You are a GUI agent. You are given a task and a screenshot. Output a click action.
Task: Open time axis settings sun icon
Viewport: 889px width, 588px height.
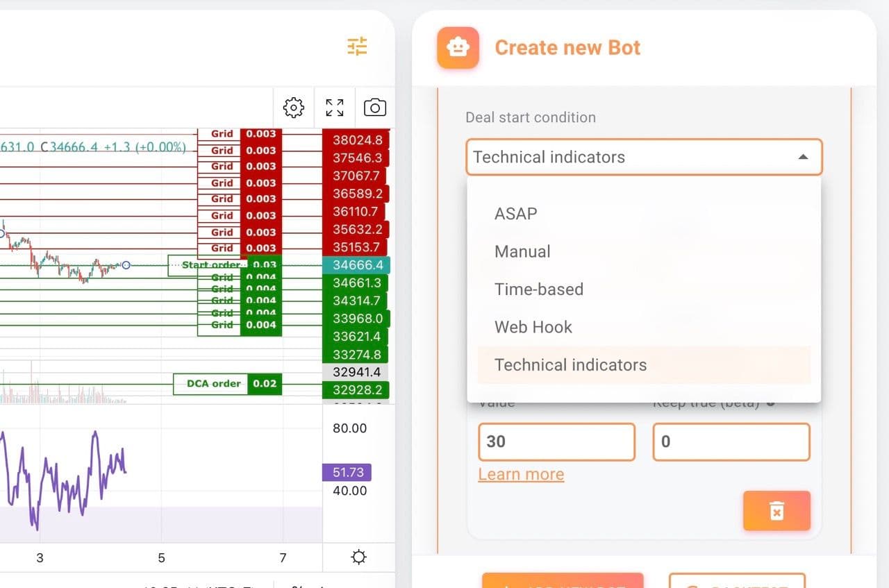pyautogui.click(x=358, y=557)
